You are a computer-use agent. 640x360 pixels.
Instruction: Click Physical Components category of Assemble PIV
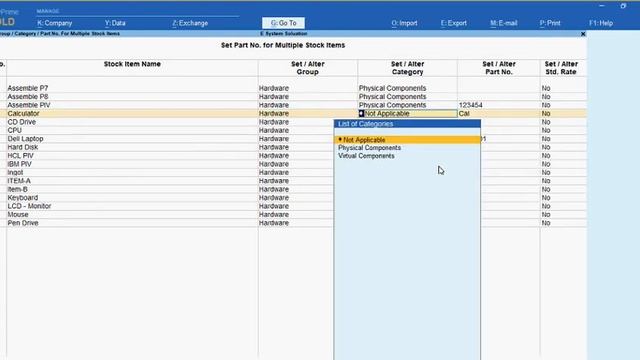click(x=392, y=105)
